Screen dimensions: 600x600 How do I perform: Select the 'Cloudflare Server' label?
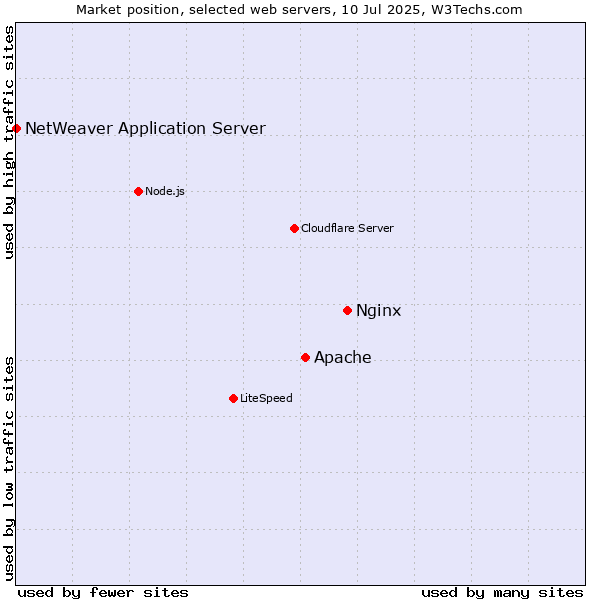[x=347, y=228]
